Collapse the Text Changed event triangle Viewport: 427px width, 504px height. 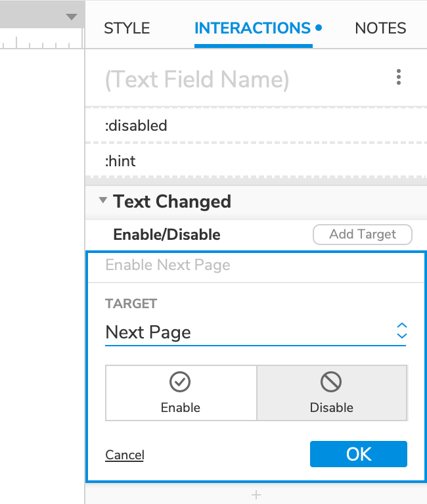tap(102, 201)
